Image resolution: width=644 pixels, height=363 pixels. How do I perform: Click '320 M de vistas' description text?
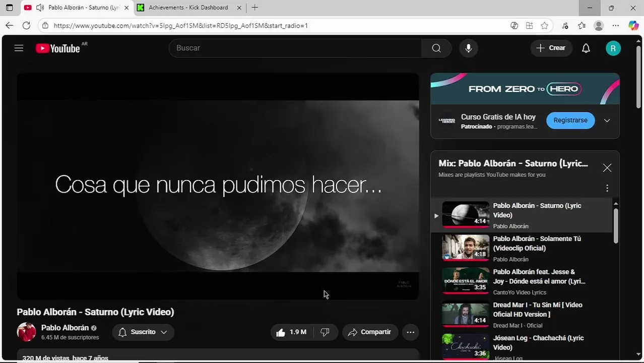click(65, 358)
